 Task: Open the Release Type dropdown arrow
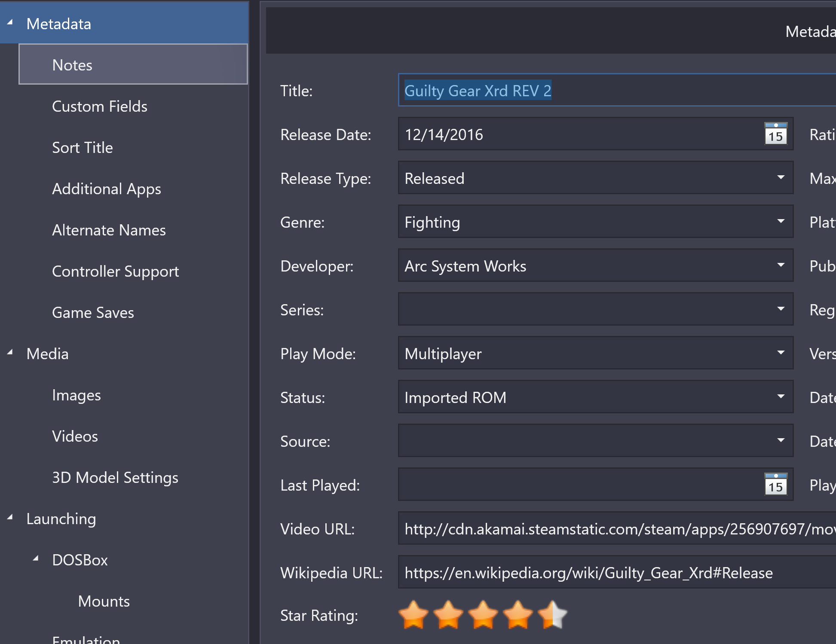(x=781, y=177)
